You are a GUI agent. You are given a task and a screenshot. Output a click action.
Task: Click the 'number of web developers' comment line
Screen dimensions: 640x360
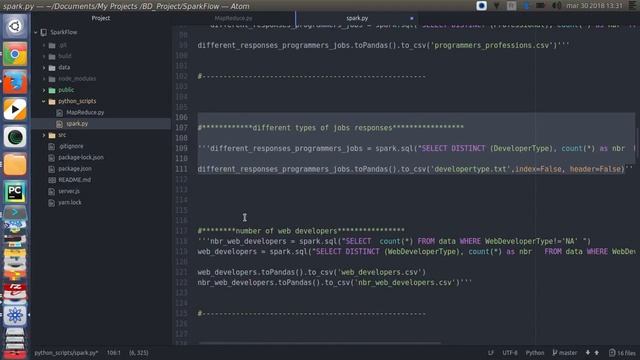coord(301,231)
